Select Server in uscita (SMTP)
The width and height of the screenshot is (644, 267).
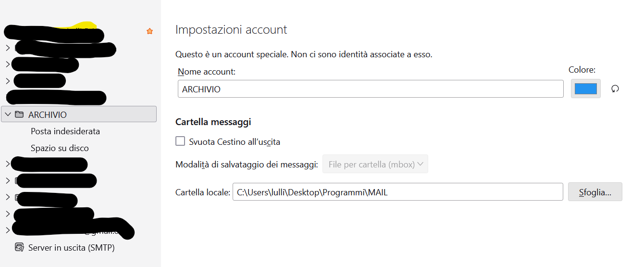pyautogui.click(x=71, y=248)
